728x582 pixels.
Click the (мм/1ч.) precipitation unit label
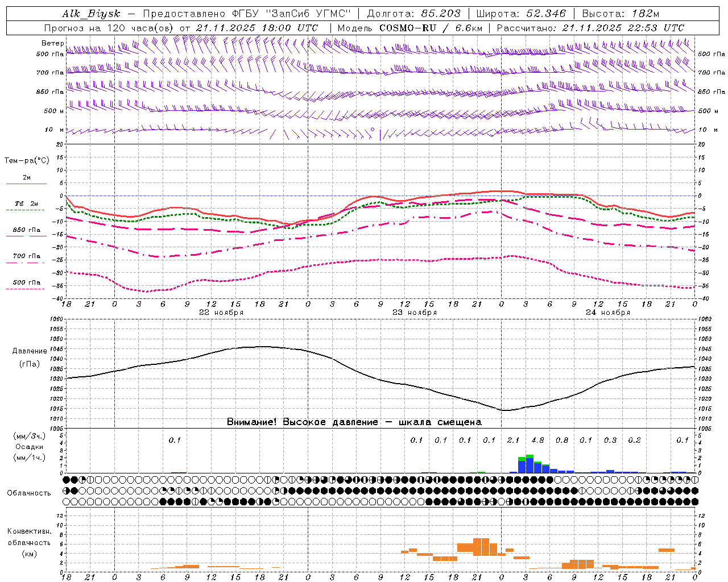30,458
